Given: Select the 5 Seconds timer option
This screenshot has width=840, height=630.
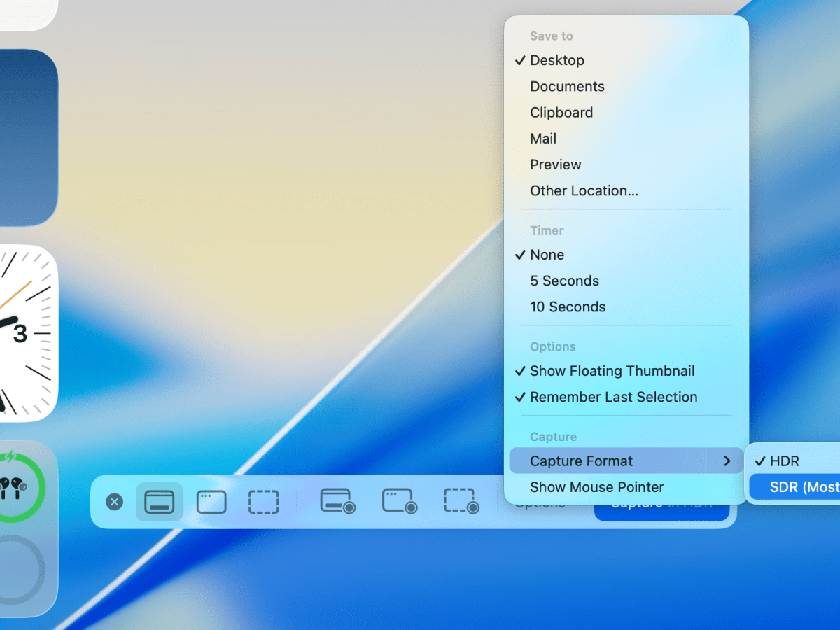Looking at the screenshot, I should [564, 281].
